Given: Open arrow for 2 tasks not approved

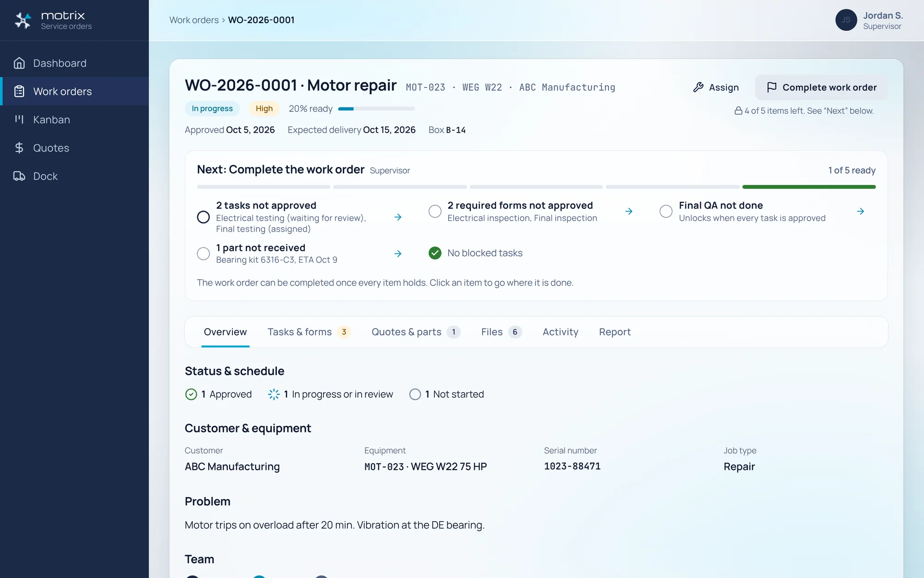Looking at the screenshot, I should [x=398, y=217].
